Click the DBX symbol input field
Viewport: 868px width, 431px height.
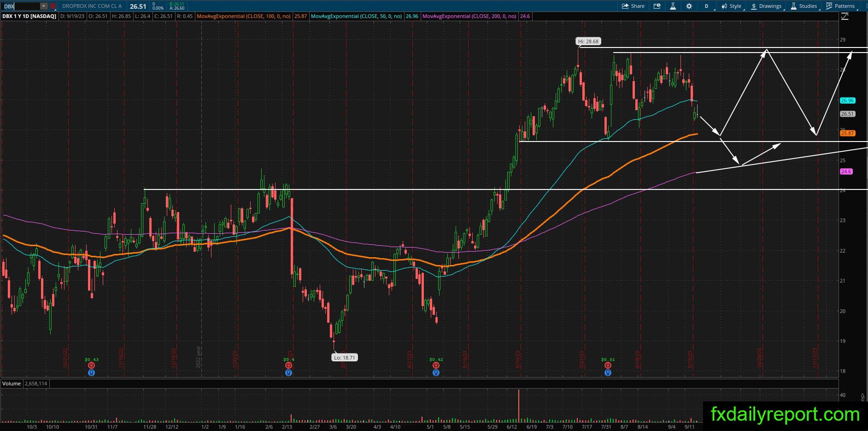pos(21,6)
